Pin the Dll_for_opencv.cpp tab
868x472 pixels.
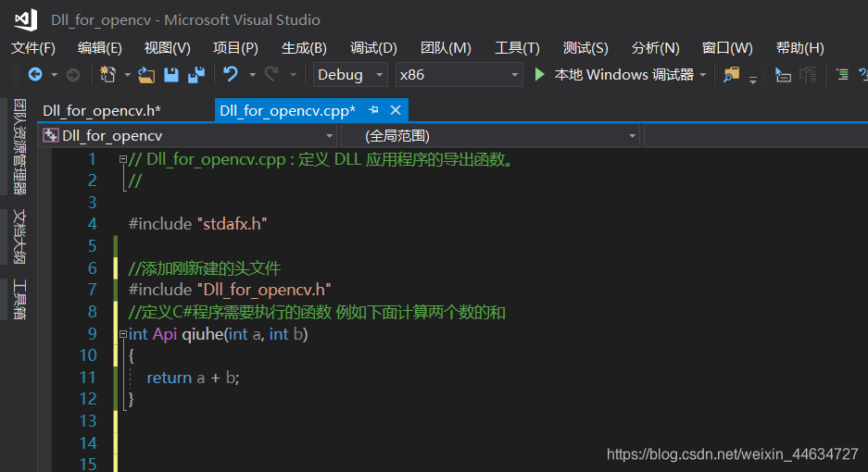[x=373, y=110]
